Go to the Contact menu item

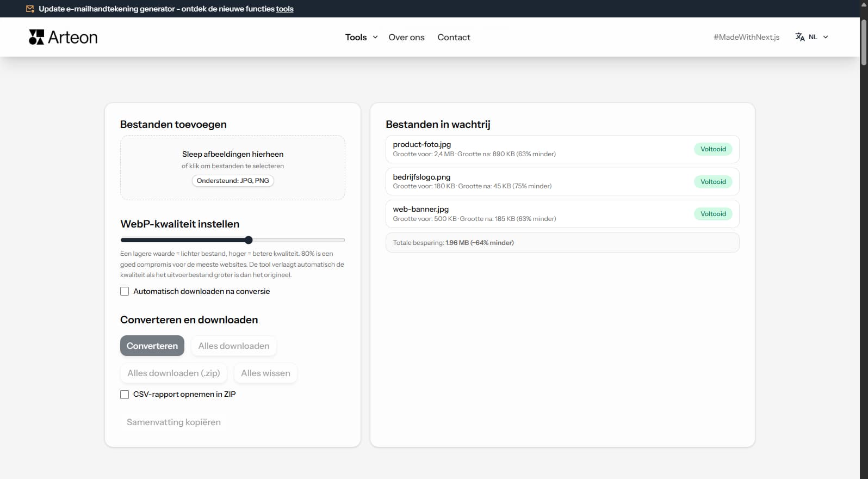454,37
